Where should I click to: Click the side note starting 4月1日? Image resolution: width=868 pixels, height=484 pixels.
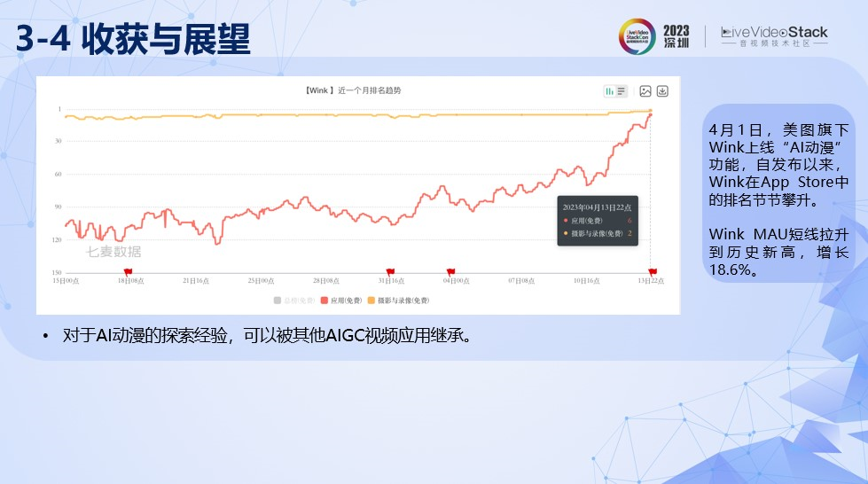point(778,165)
